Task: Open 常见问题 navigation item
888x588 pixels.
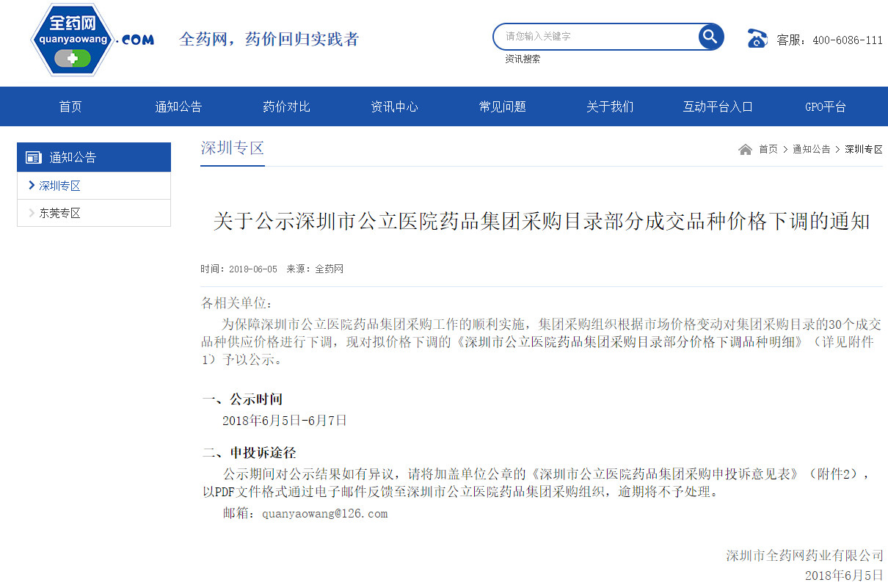Action: 502,107
